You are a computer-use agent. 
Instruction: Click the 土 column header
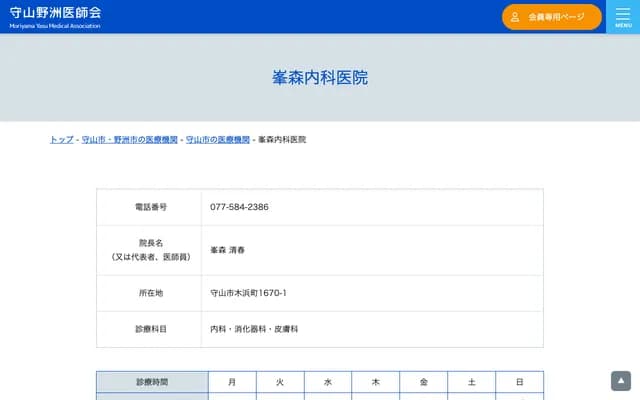471,382
